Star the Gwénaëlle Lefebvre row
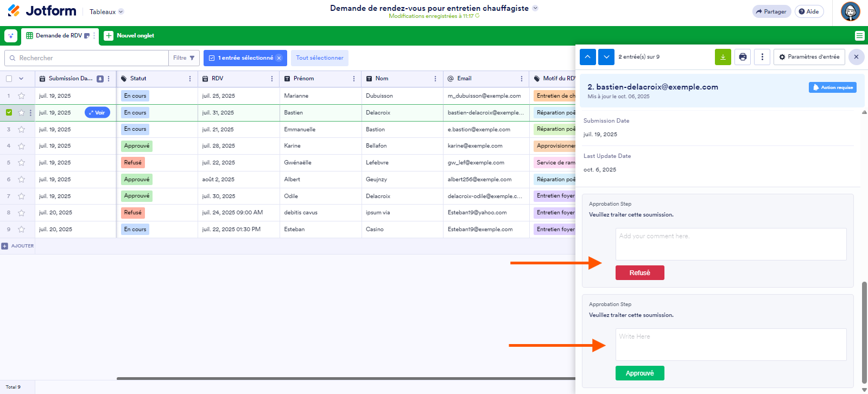The image size is (868, 394). tap(22, 163)
